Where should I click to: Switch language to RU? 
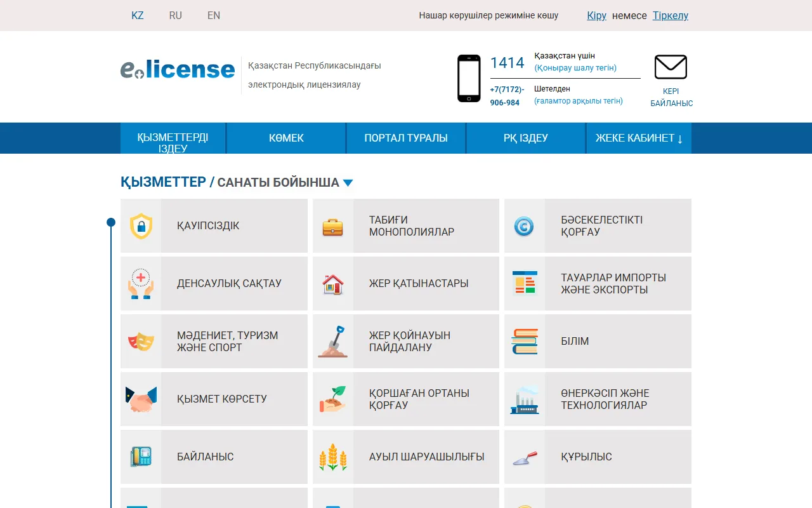pos(176,15)
